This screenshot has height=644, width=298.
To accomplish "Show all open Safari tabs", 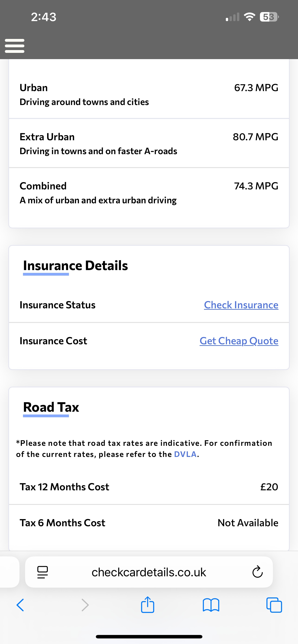I will (x=274, y=605).
